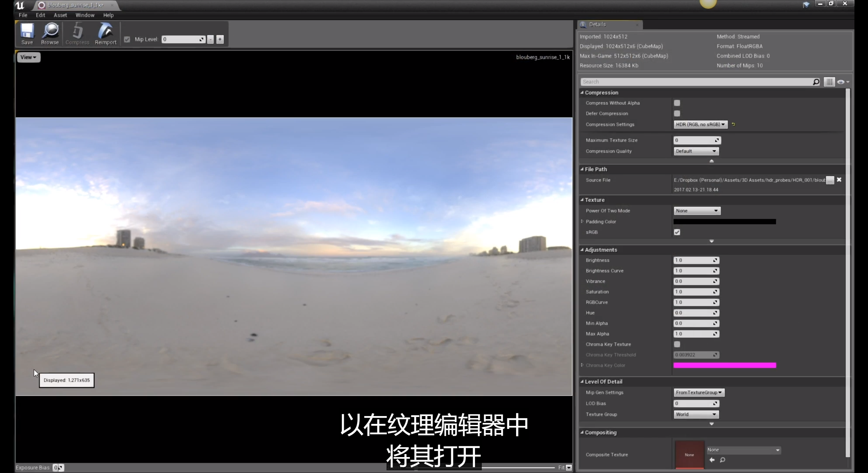868x473 pixels.
Task: Use selected asset arrow for Composite Texture
Action: coord(712,460)
